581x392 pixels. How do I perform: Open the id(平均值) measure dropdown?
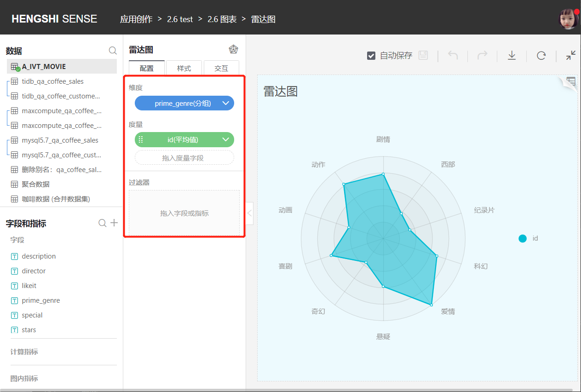tap(226, 139)
